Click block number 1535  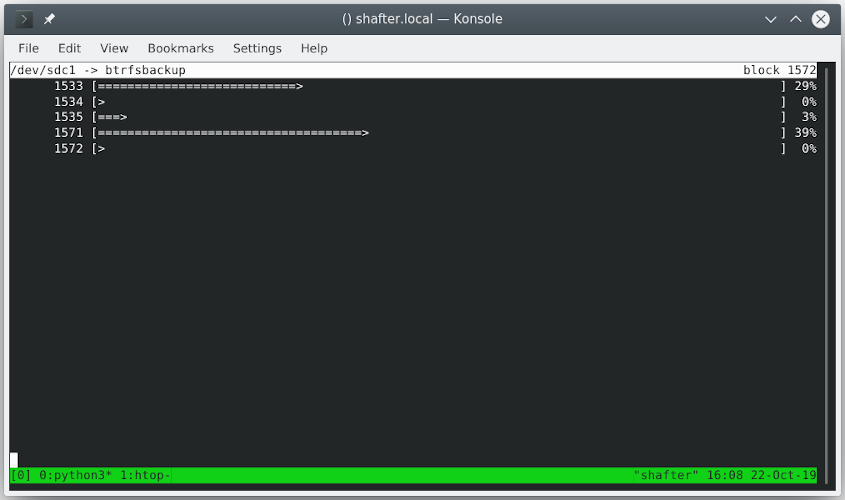pos(68,117)
